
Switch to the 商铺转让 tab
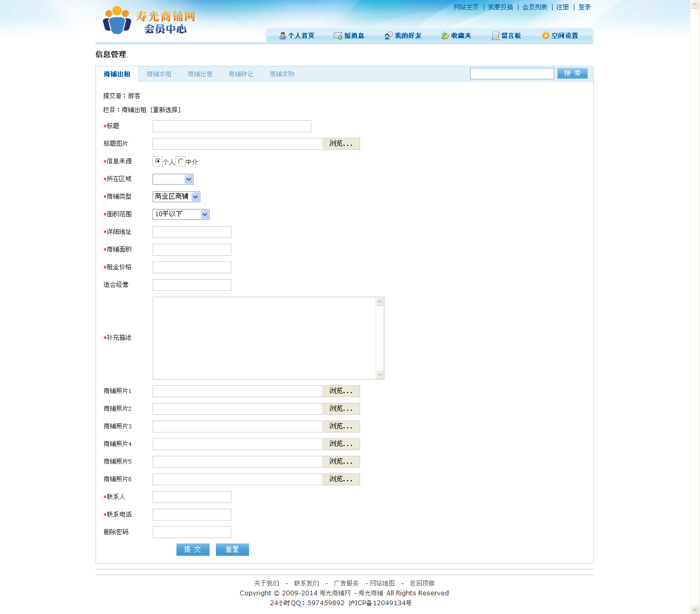click(x=241, y=74)
